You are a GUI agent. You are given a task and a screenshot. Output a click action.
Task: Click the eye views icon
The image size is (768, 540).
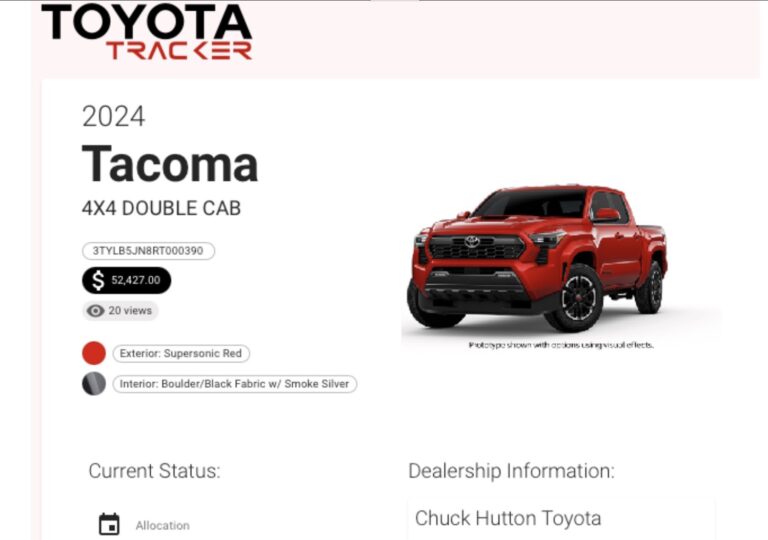tap(95, 311)
